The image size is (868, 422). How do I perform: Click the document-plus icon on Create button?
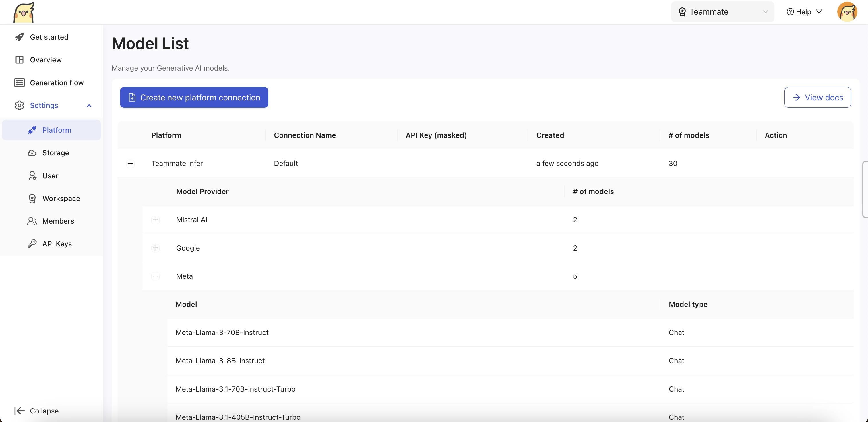[132, 97]
